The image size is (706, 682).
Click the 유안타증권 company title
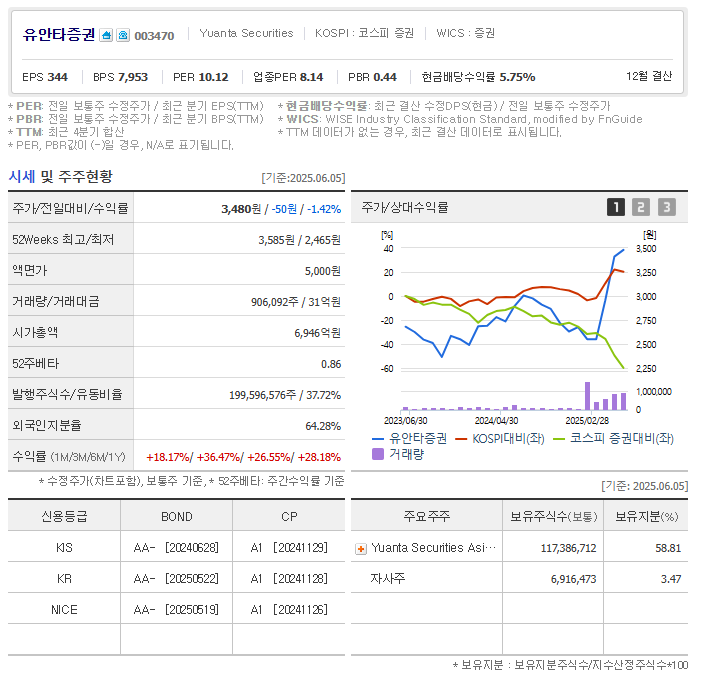(59, 34)
